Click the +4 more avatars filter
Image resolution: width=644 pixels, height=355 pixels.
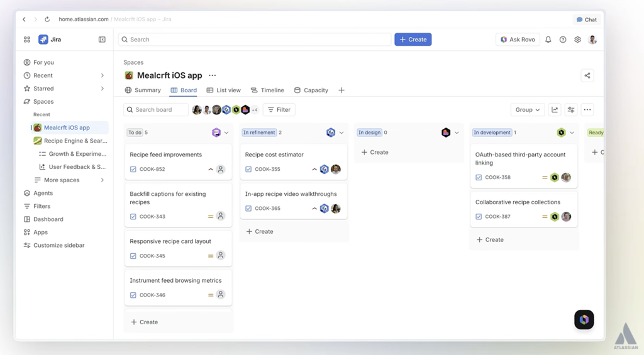click(255, 110)
